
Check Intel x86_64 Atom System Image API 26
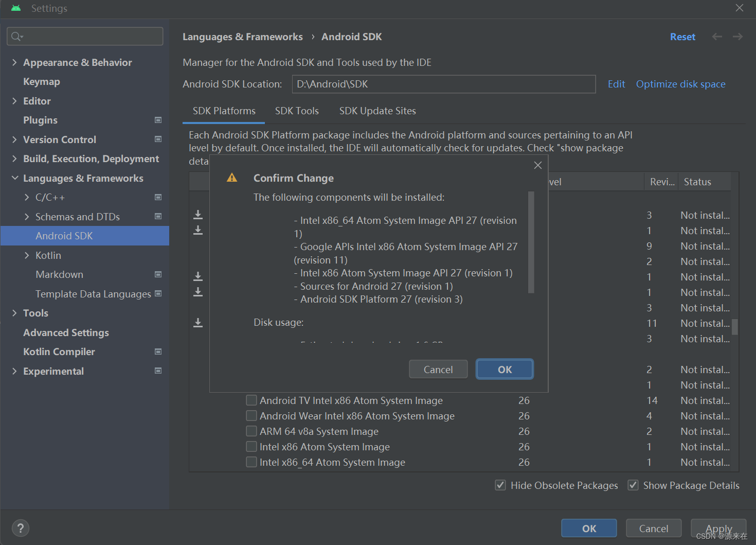(x=251, y=462)
